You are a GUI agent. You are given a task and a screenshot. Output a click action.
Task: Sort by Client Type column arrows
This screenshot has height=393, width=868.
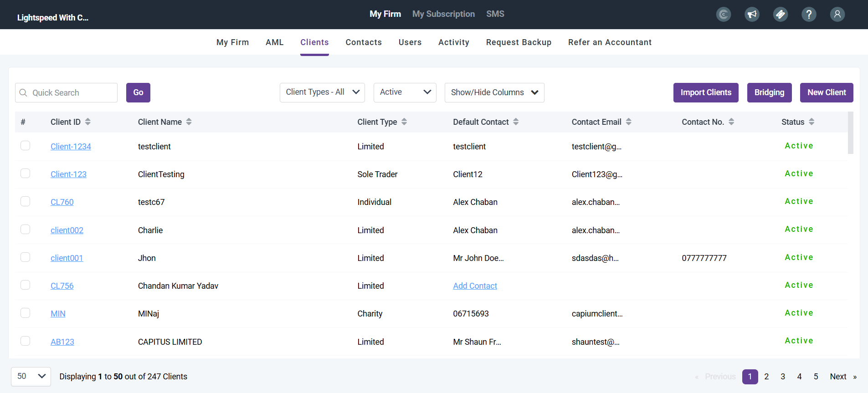(x=404, y=122)
